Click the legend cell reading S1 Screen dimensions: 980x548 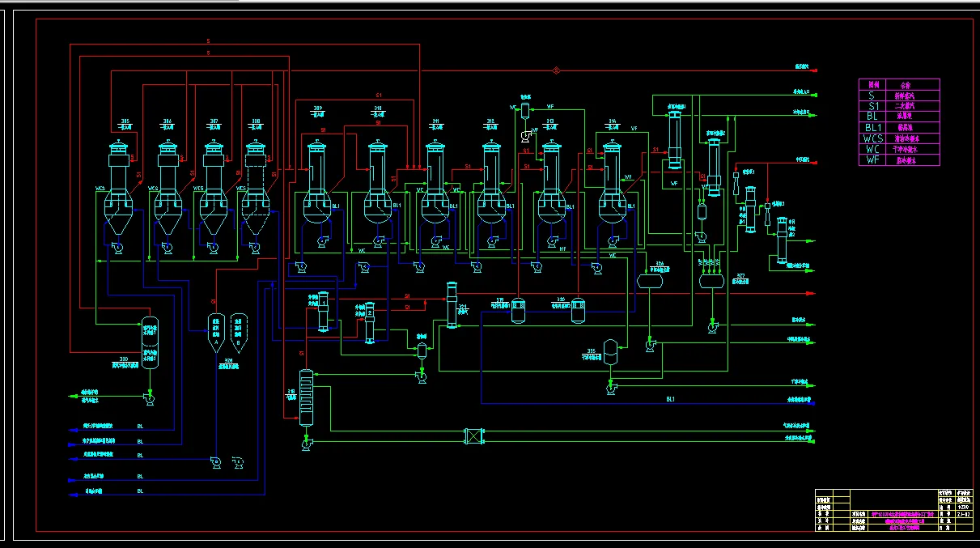pyautogui.click(x=872, y=105)
